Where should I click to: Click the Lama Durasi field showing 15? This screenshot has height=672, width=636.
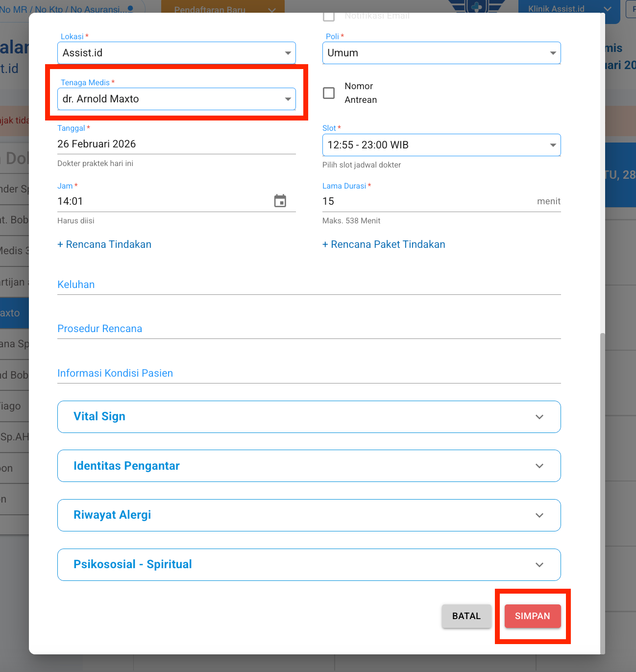coord(426,201)
